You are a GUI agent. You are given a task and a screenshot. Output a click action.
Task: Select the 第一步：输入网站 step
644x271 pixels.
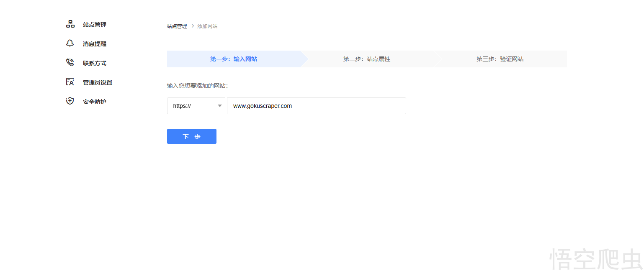[x=233, y=59]
